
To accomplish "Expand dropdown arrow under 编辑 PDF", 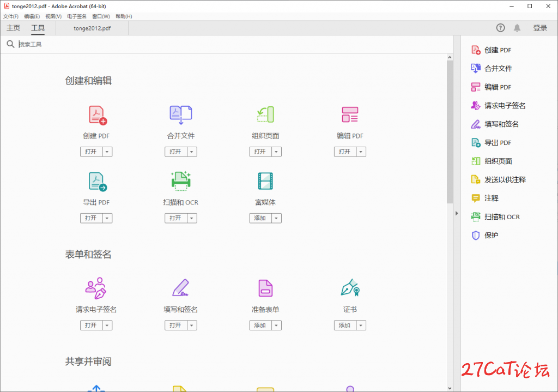I will click(x=360, y=152).
